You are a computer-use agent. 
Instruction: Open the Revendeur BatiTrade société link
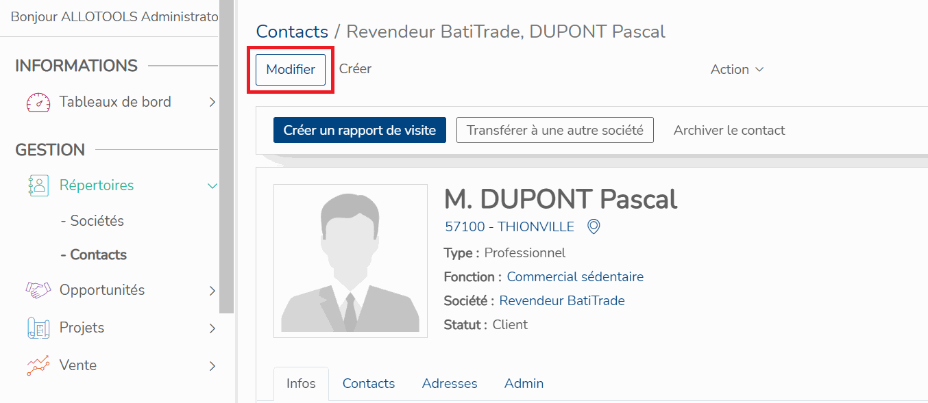[x=562, y=301]
